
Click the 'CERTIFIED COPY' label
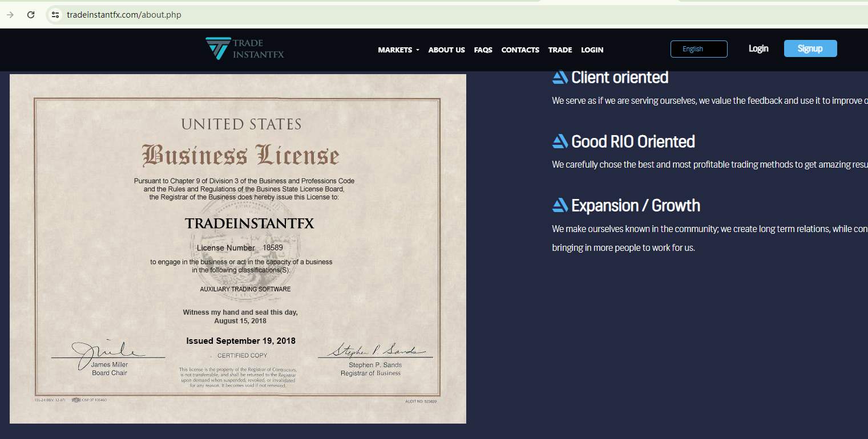(243, 356)
